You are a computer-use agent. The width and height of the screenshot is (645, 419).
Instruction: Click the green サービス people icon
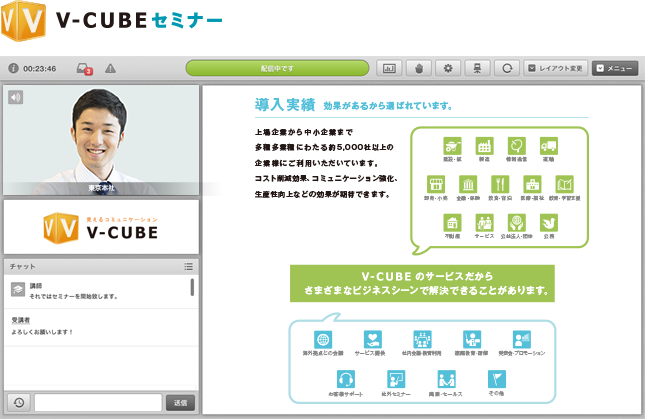(485, 222)
